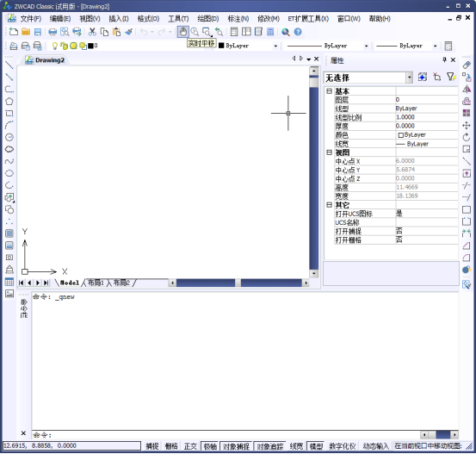Click the 颜色 ByLayer color value
This screenshot has height=454, width=476.
(x=427, y=134)
